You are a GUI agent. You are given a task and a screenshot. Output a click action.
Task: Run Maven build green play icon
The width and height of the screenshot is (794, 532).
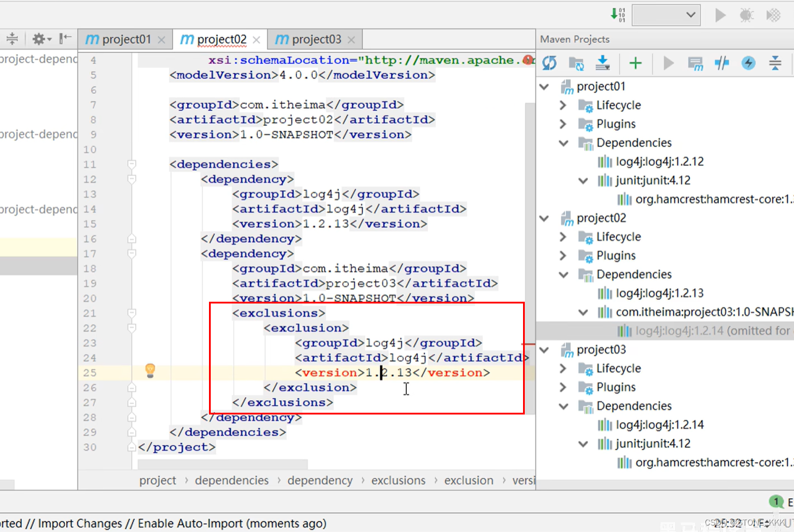668,63
